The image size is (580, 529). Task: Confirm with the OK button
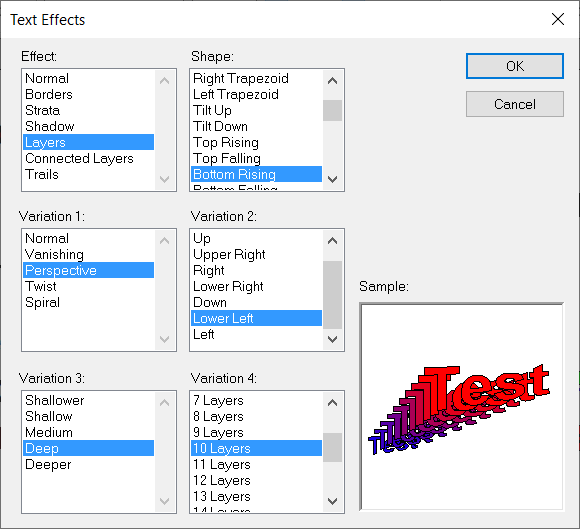point(515,66)
